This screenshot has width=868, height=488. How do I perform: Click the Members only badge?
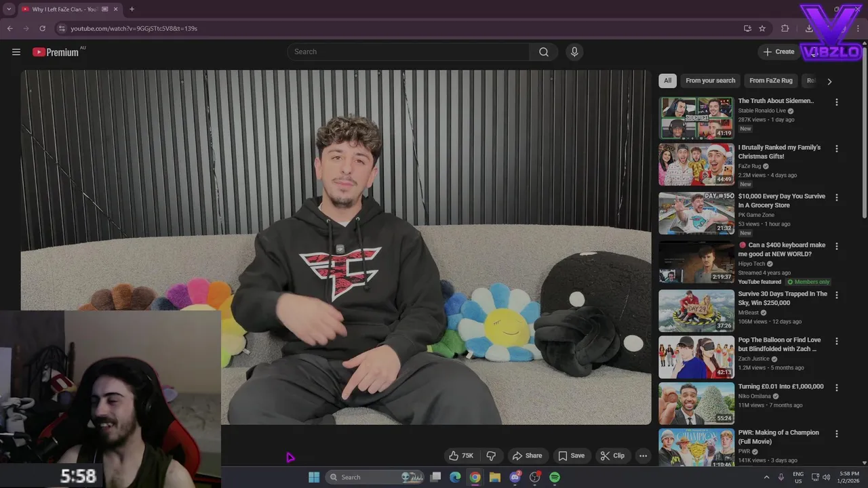click(x=808, y=282)
